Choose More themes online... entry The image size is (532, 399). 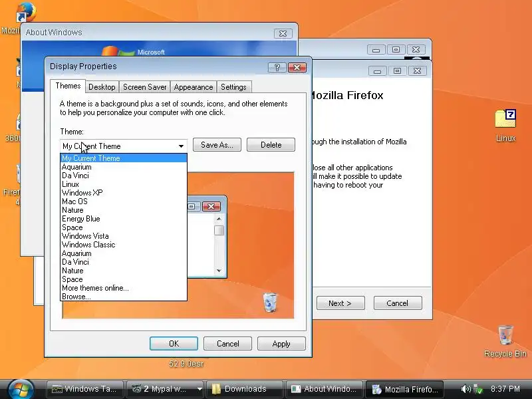point(124,288)
